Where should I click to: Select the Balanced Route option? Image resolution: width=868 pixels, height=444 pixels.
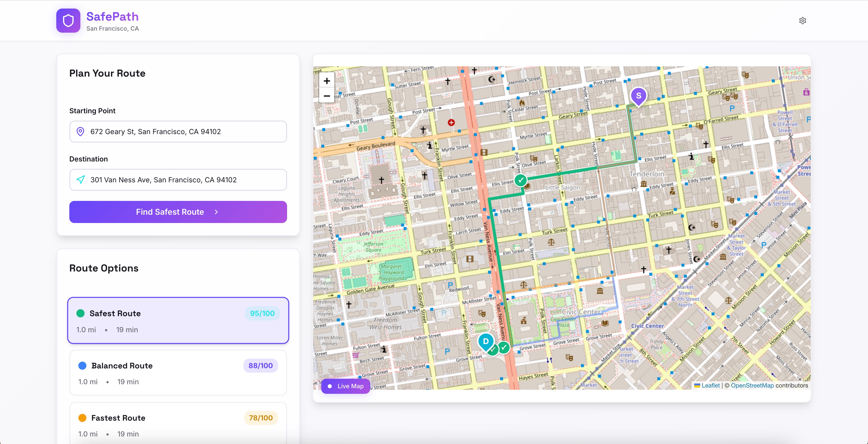coord(178,373)
